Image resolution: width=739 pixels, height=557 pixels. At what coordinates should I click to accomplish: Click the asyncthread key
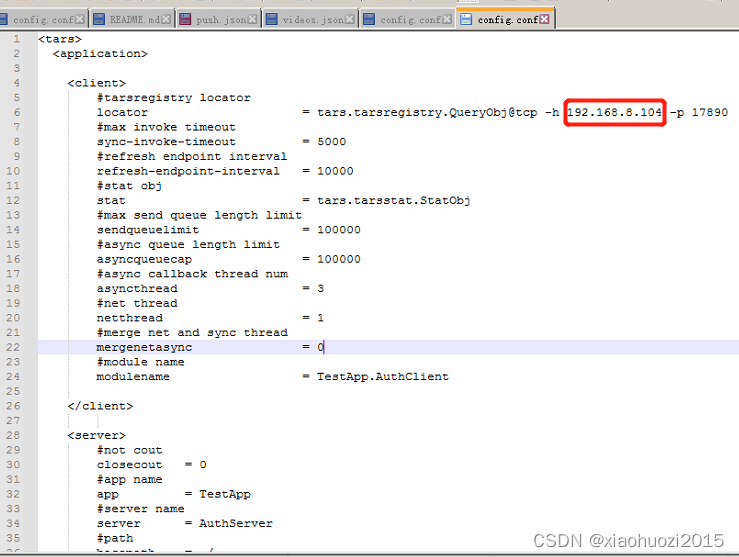pyautogui.click(x=137, y=288)
